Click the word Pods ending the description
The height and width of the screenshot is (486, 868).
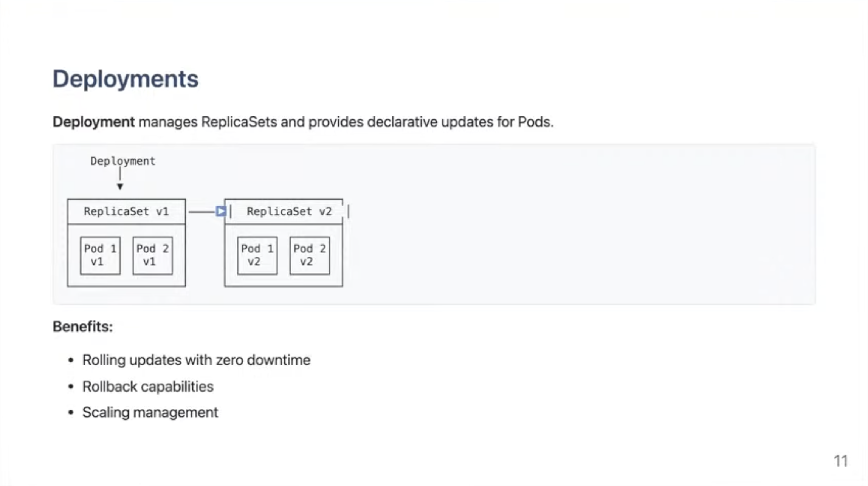tap(535, 122)
